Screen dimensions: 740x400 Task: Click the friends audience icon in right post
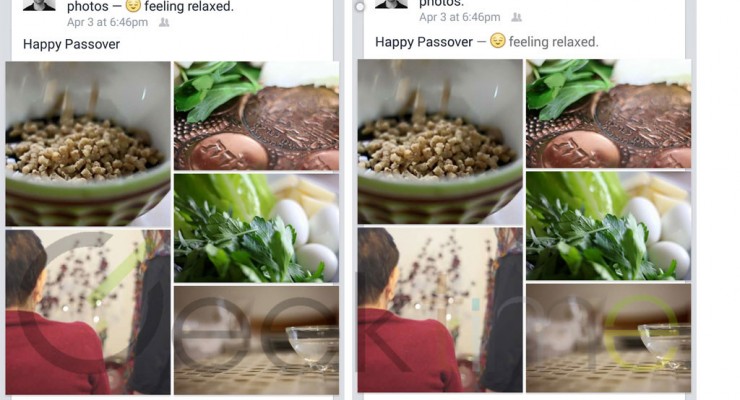[517, 17]
